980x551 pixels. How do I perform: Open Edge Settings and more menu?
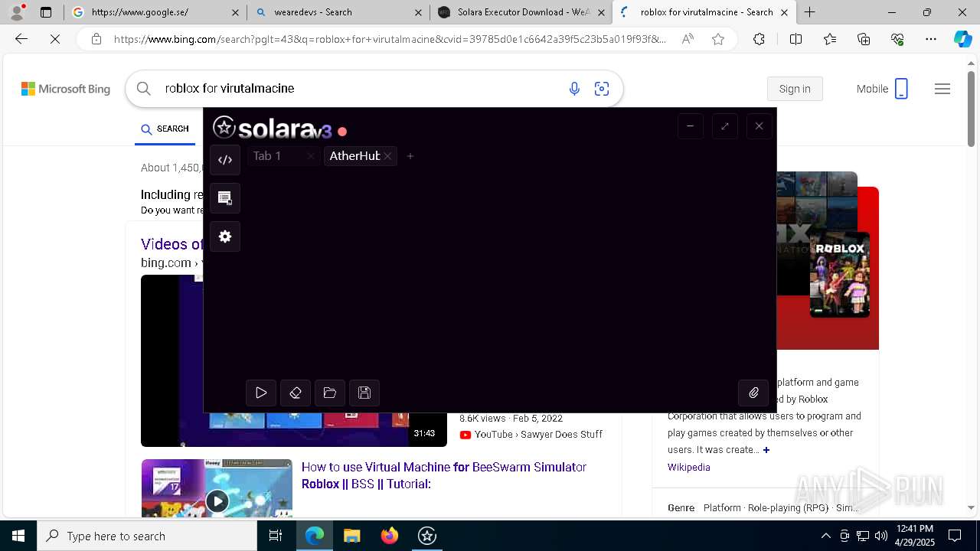pyautogui.click(x=931, y=39)
